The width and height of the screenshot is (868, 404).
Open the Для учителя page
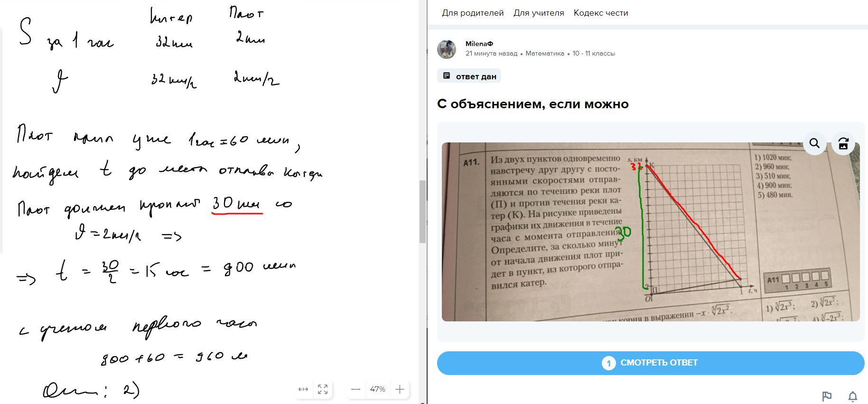(x=539, y=13)
